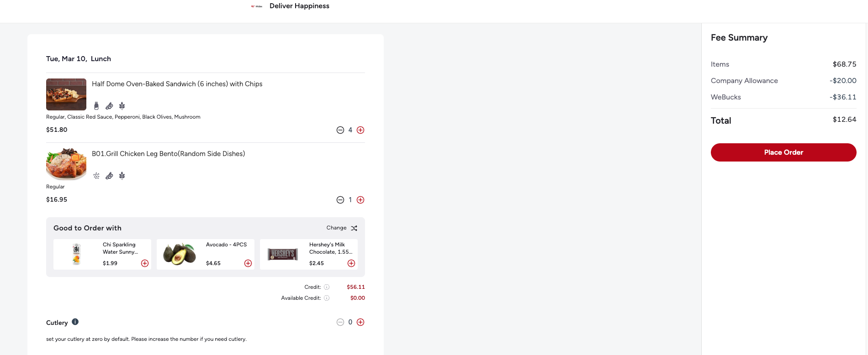
Task: Add Avocado 4PCS to order
Action: point(248,263)
